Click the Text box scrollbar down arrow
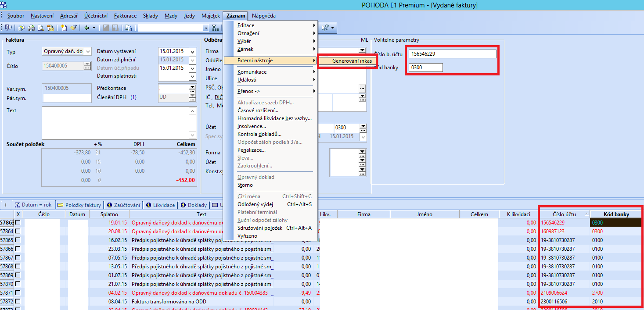 tap(193, 135)
